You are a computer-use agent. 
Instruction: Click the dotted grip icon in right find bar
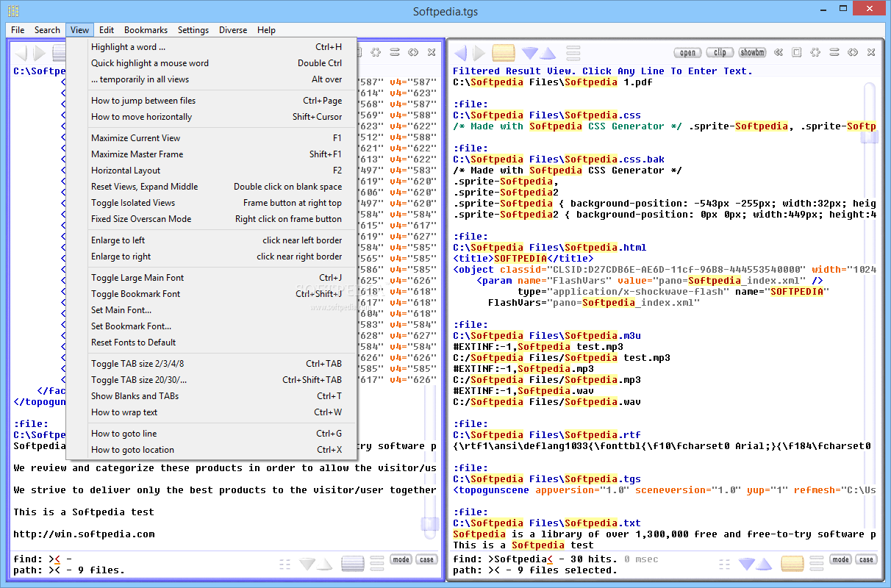tap(725, 564)
